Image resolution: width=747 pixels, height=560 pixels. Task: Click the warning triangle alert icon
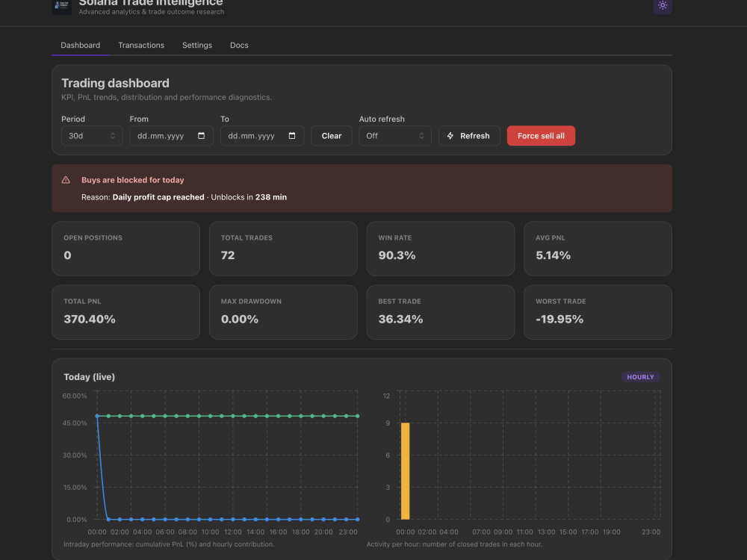(x=66, y=180)
